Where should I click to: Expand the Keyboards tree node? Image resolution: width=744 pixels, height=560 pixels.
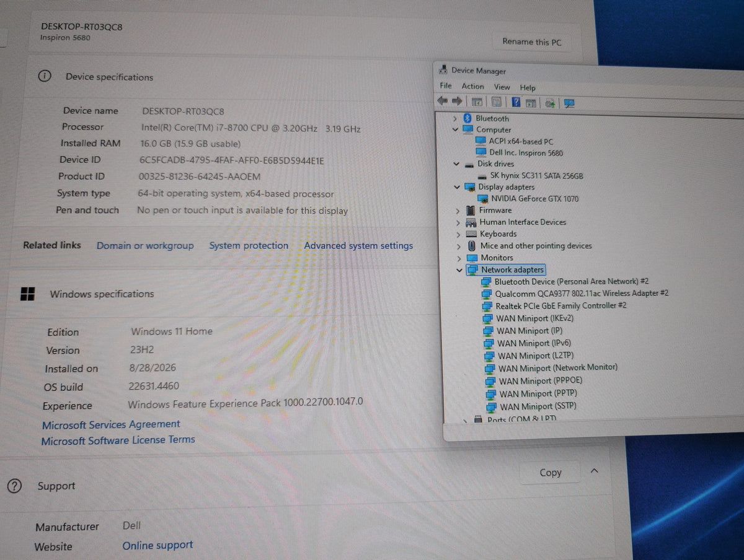[x=458, y=234]
